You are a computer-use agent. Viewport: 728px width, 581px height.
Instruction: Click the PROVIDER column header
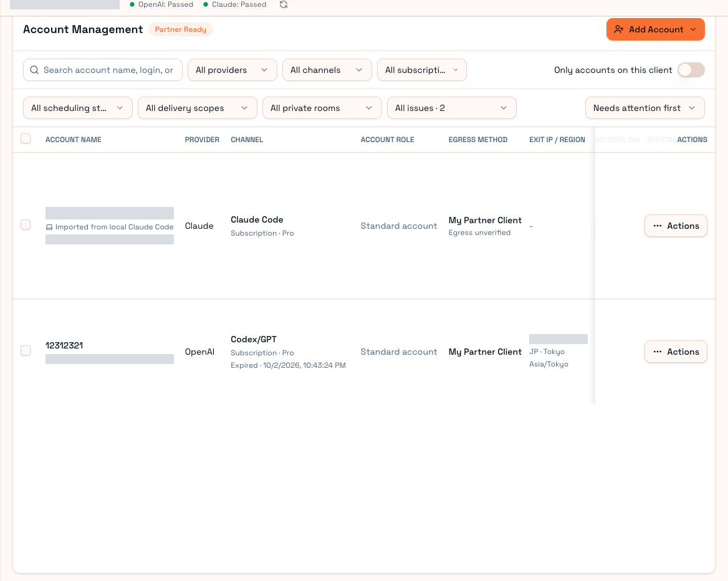[x=202, y=140]
